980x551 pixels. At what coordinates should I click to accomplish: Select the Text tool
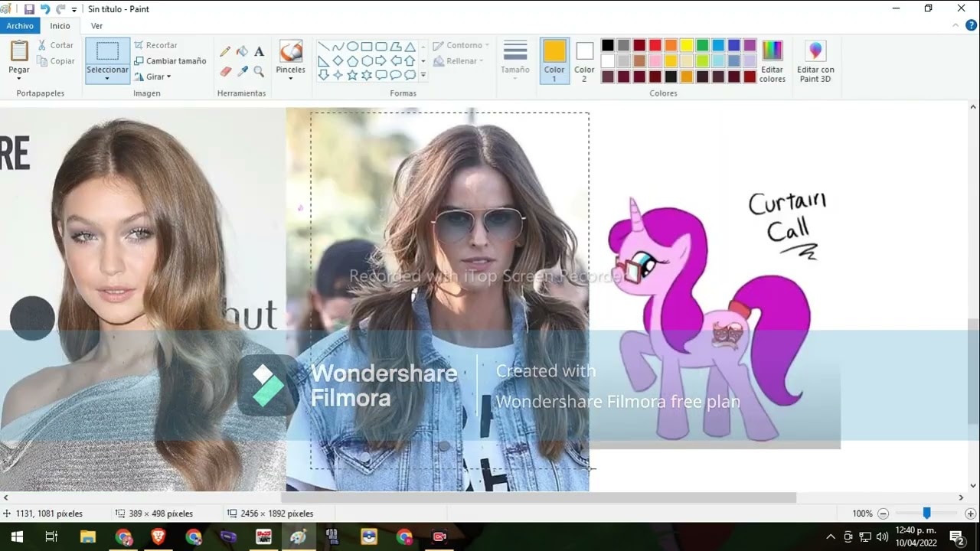tap(259, 52)
